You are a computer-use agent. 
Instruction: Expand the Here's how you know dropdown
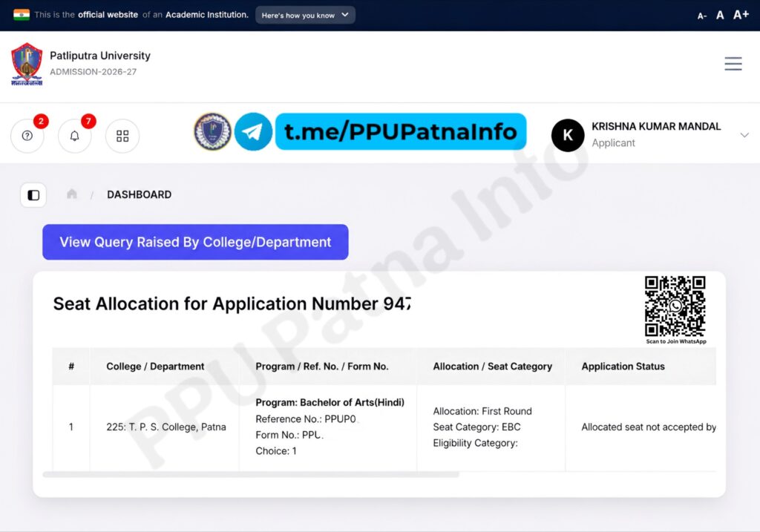(305, 15)
